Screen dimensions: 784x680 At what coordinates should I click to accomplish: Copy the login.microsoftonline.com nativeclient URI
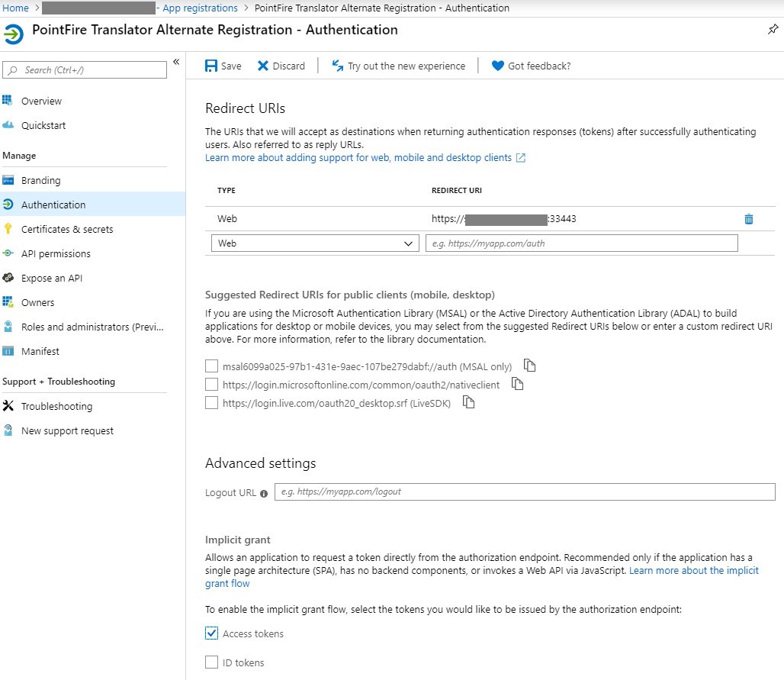(518, 384)
